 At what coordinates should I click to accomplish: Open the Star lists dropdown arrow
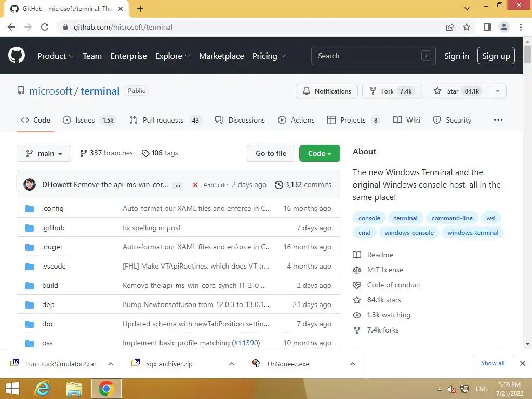(498, 91)
